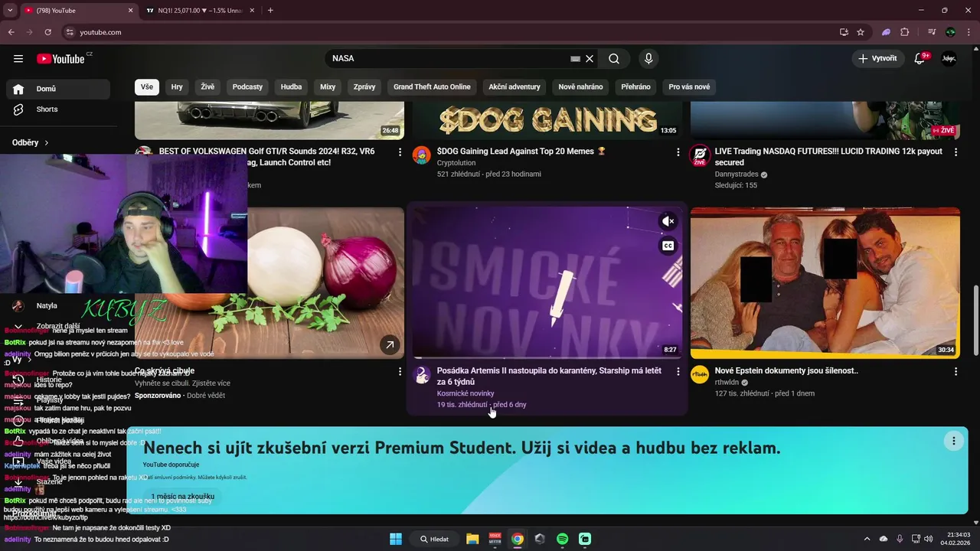Viewport: 980px width, 551px height.
Task: Select the Přehráno chip
Action: pos(635,87)
